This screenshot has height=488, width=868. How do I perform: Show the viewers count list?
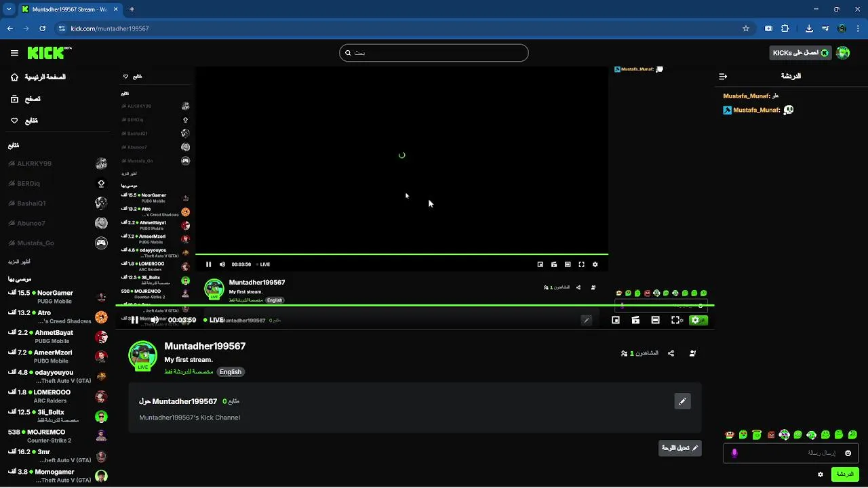click(x=640, y=353)
